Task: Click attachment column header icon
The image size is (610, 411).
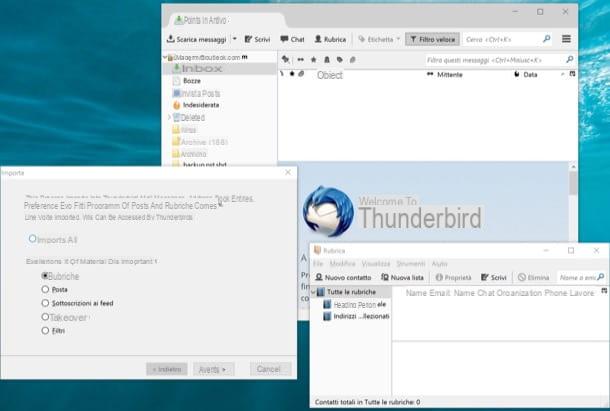Action: 301,74
